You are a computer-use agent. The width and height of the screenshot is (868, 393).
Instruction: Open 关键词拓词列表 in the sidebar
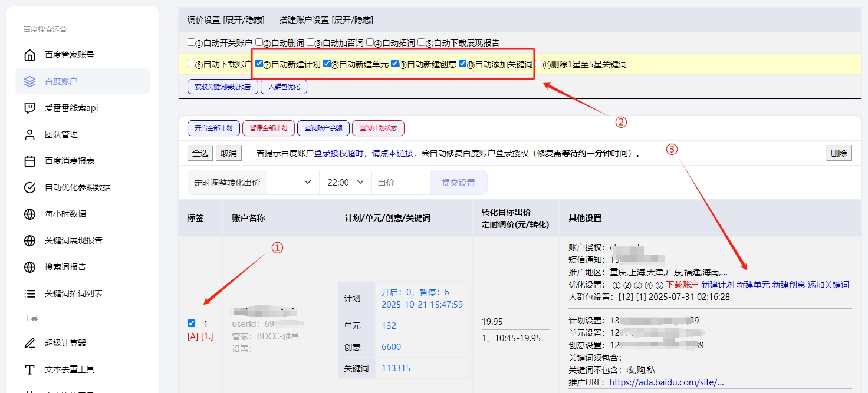click(x=74, y=293)
